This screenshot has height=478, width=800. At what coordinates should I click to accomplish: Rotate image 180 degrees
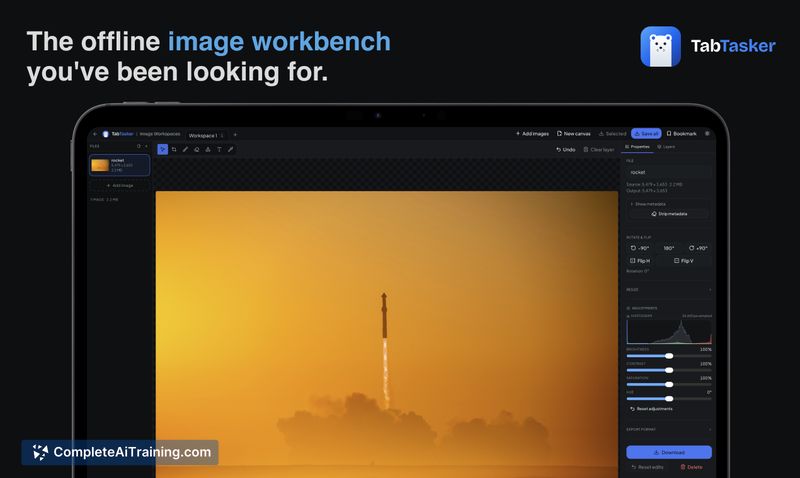pyautogui.click(x=668, y=248)
